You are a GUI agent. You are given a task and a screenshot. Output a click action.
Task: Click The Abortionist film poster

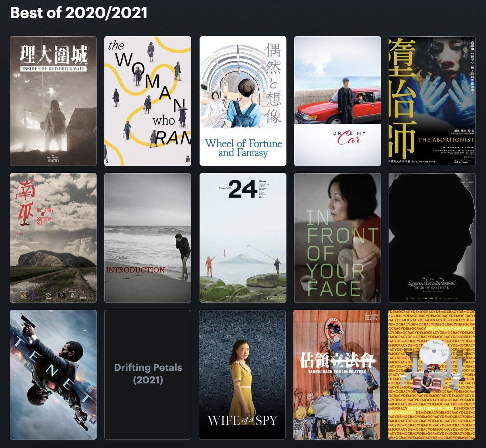(x=432, y=101)
